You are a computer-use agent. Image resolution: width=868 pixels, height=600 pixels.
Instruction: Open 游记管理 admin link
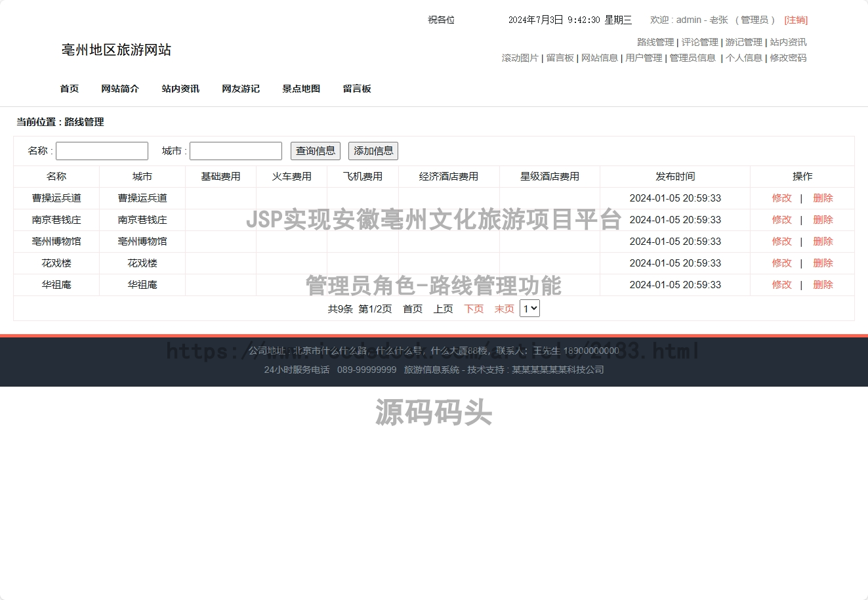click(744, 42)
